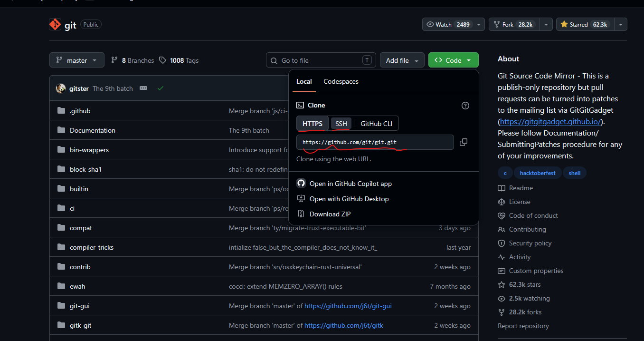Screen dimensions: 644x341
Task: Open the Custom properties link
Action: [536, 271]
